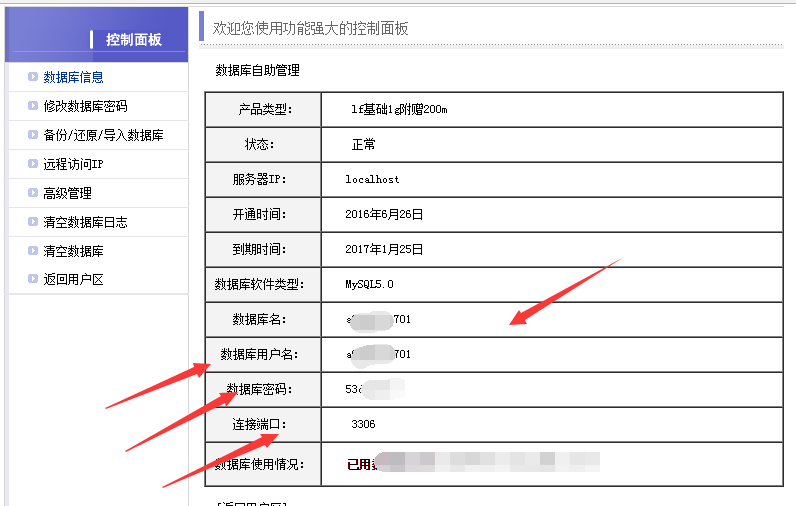
Task: Click the bullet icon beside 返回用户区
Action: click(x=33, y=278)
